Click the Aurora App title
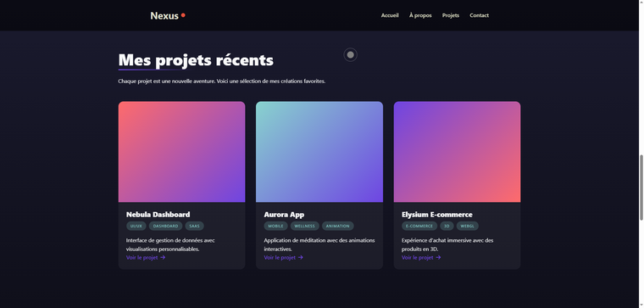The height and width of the screenshot is (308, 644). point(284,215)
